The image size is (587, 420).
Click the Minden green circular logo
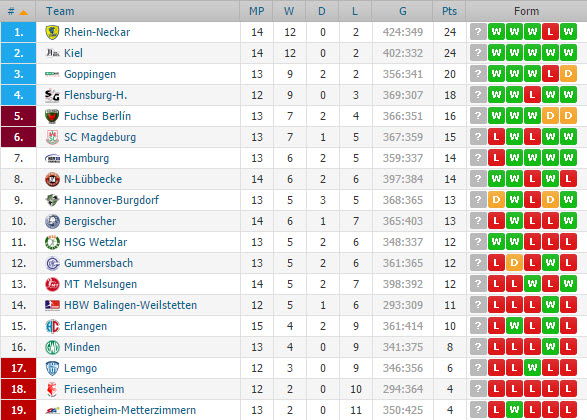[x=52, y=347]
